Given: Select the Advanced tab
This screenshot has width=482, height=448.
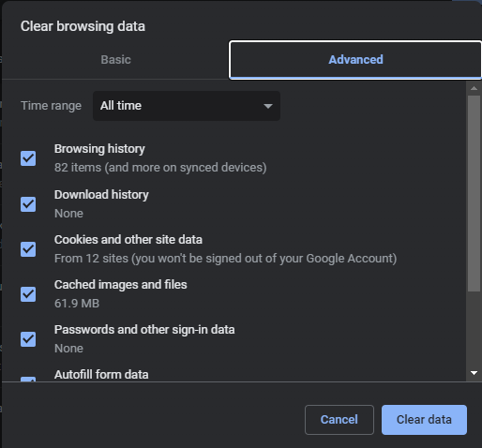Looking at the screenshot, I should pos(355,60).
